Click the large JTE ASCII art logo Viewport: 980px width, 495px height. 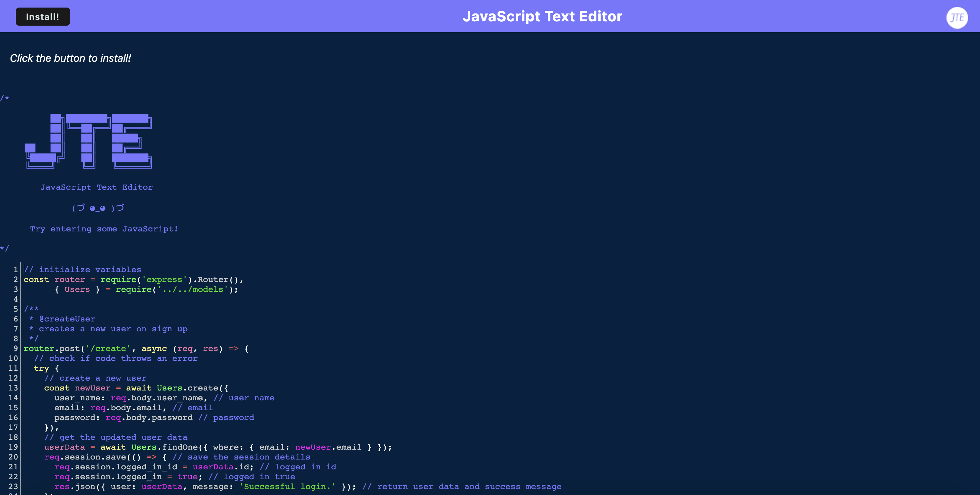pos(88,141)
